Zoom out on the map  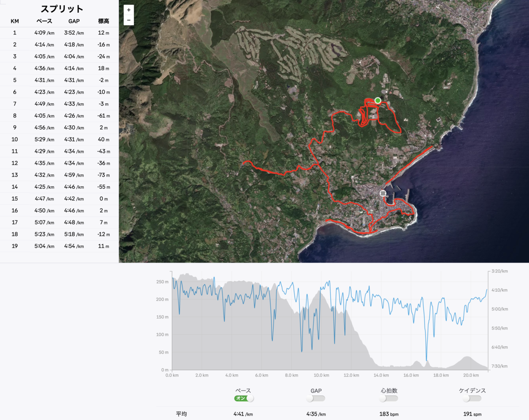[x=128, y=20]
